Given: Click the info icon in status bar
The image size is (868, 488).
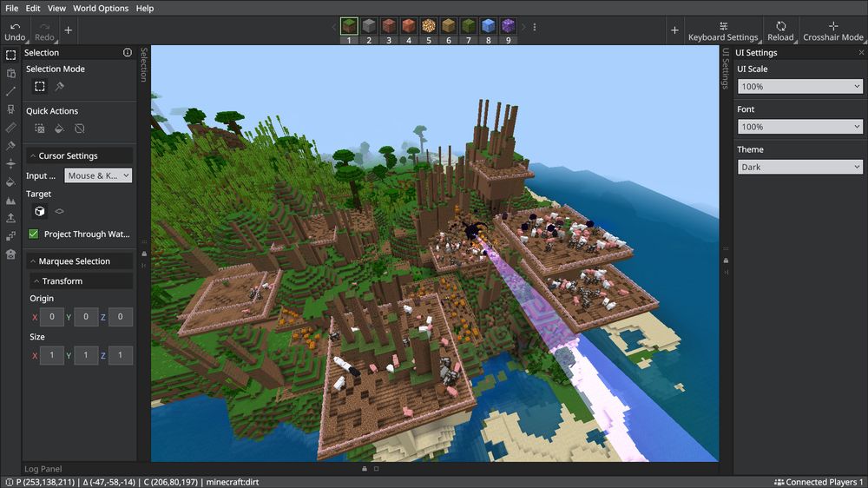Looking at the screenshot, I should [9, 483].
